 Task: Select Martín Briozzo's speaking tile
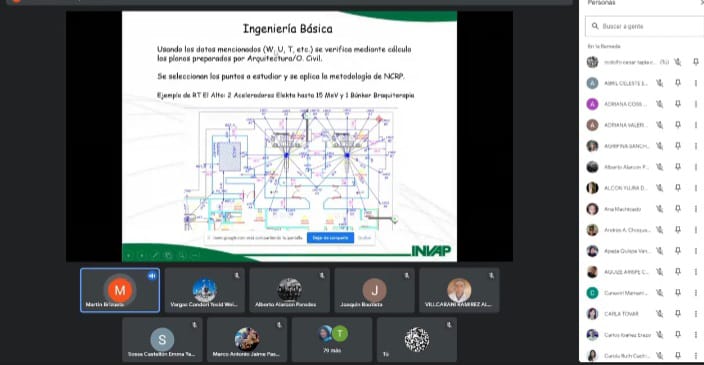click(x=120, y=290)
